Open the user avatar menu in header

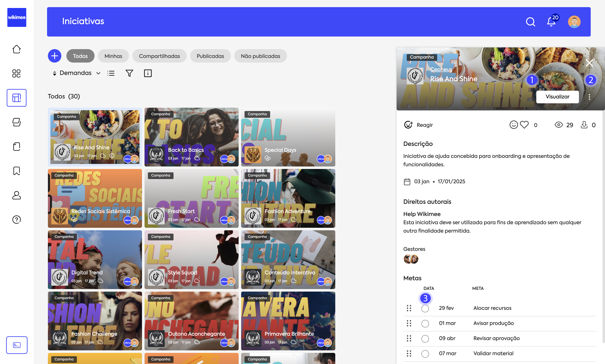pyautogui.click(x=574, y=22)
